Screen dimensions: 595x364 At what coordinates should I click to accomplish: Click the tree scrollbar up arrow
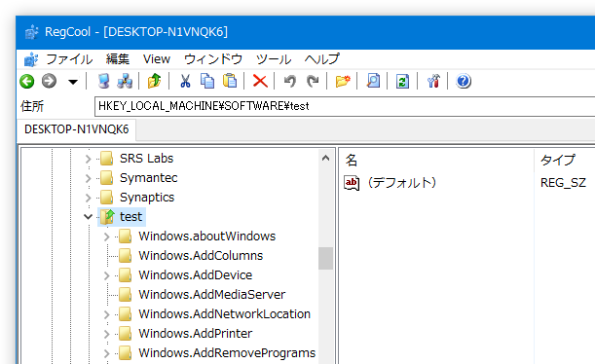pos(325,158)
